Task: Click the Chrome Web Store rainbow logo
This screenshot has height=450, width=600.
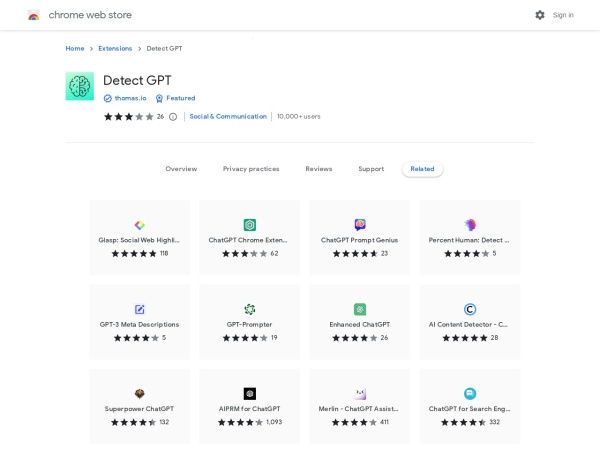Action: pyautogui.click(x=34, y=15)
